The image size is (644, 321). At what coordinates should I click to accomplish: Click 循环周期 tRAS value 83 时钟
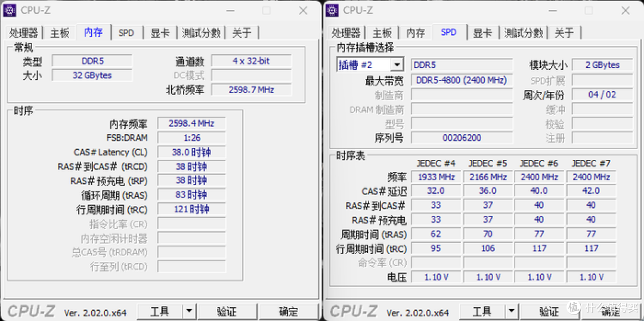click(191, 195)
